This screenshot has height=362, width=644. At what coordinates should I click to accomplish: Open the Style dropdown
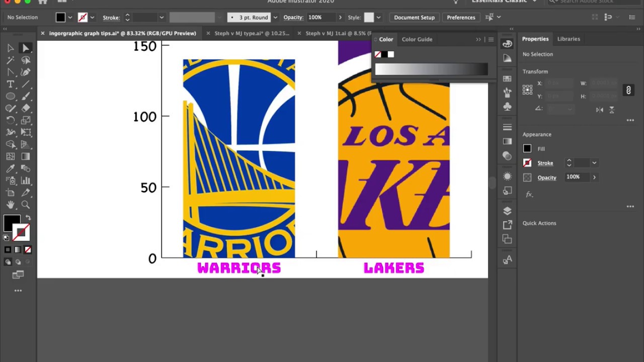click(x=378, y=18)
